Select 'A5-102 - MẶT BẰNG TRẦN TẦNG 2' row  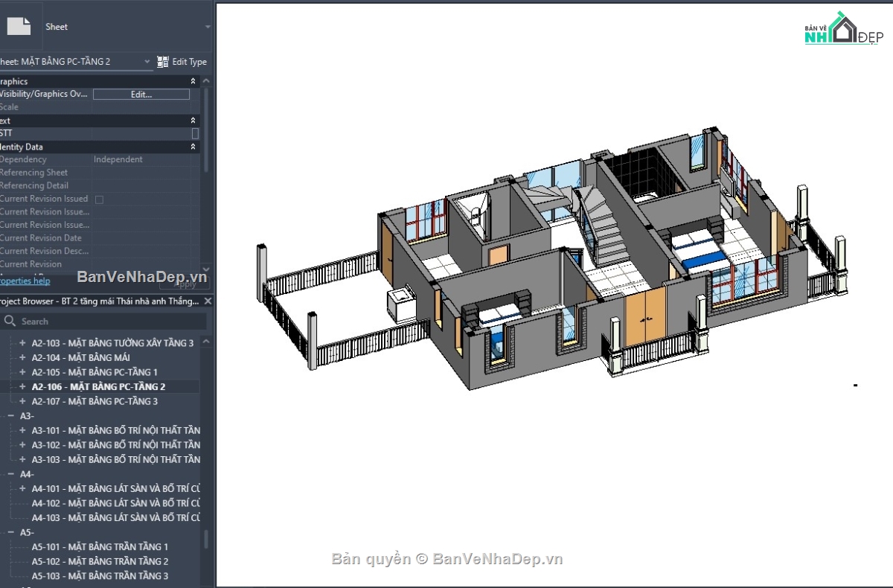[100, 561]
